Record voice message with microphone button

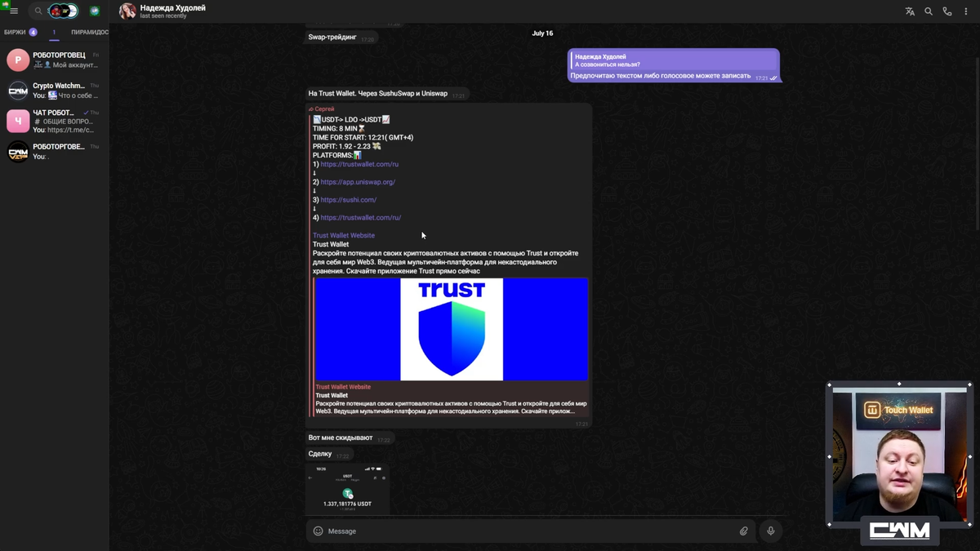770,531
